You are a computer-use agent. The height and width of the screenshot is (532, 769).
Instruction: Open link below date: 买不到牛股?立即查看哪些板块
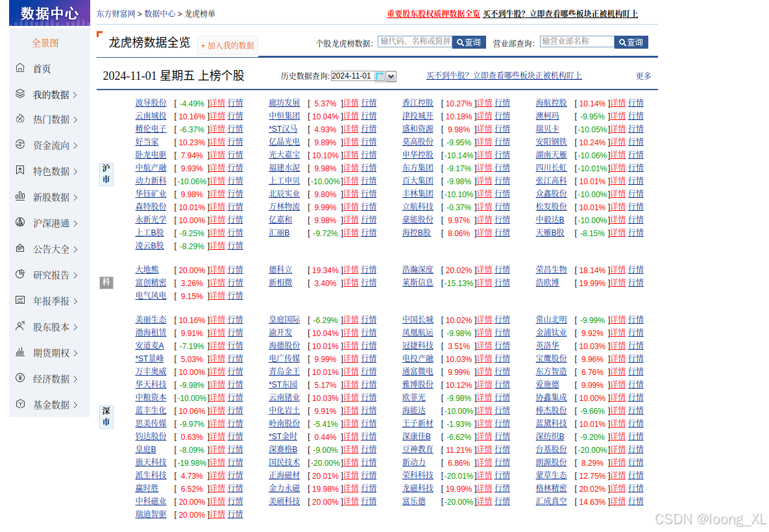tap(504, 75)
